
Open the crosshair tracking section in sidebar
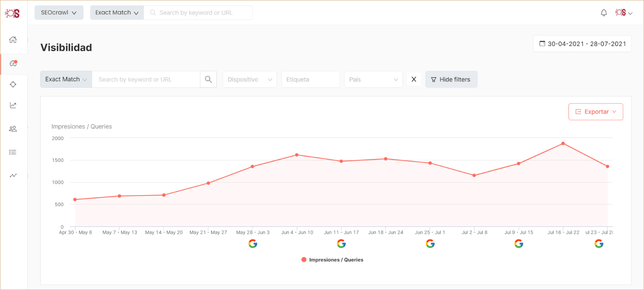click(x=13, y=84)
